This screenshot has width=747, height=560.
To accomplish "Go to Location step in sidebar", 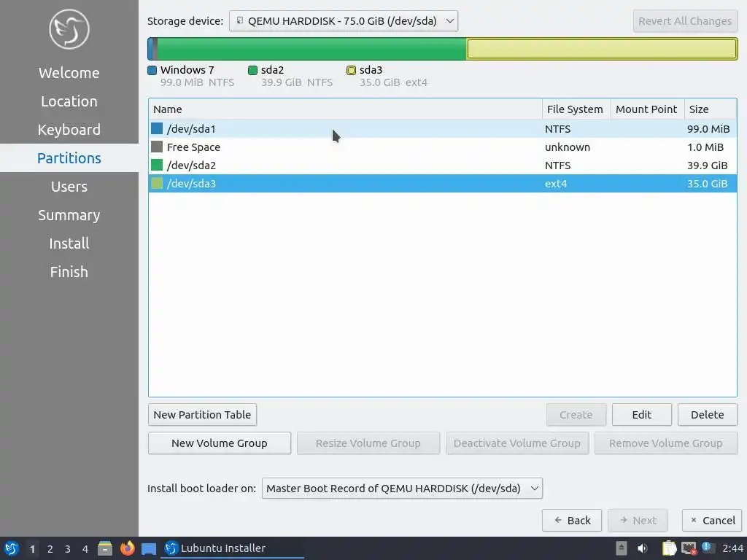I will point(69,101).
